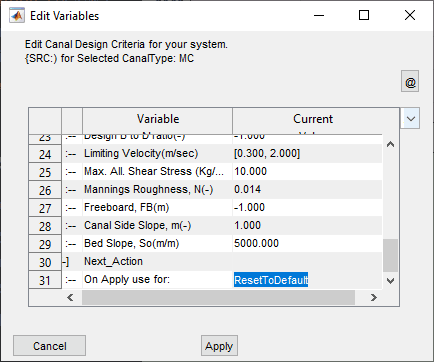Select row header 25

(x=45, y=172)
